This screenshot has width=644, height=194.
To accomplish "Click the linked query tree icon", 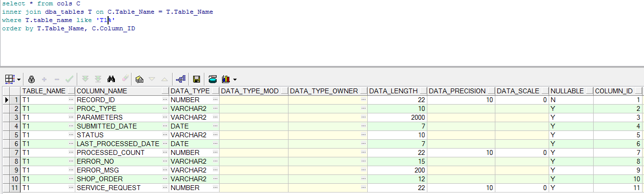I will 180,79.
